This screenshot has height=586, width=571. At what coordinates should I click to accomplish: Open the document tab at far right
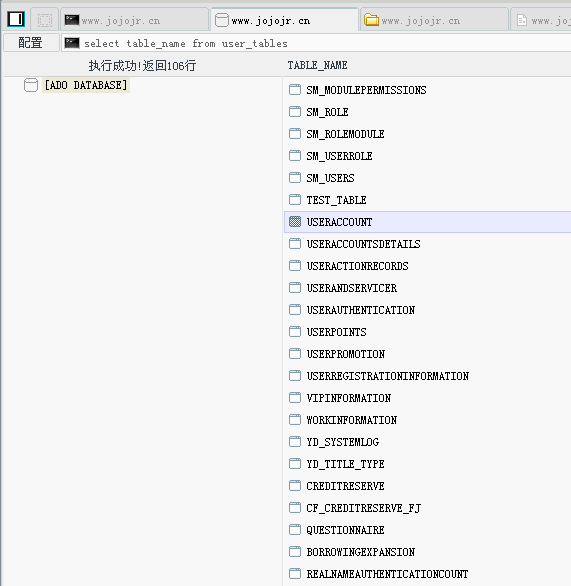541,20
